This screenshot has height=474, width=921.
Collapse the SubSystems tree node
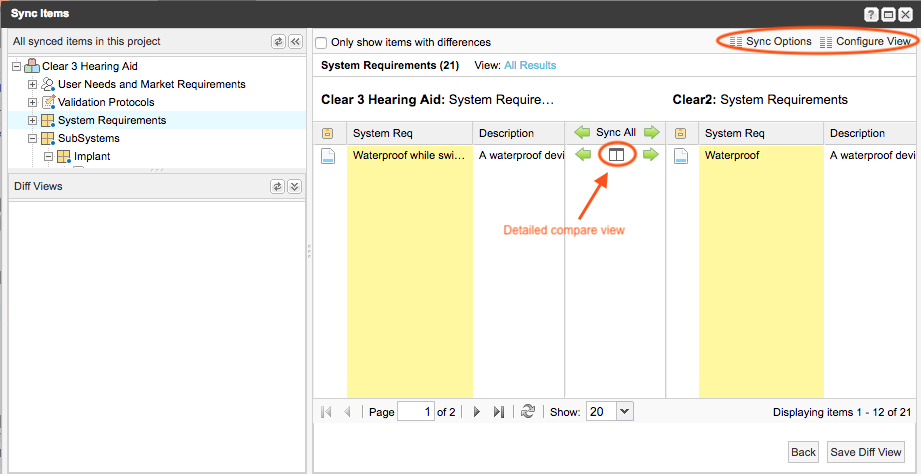coord(33,138)
